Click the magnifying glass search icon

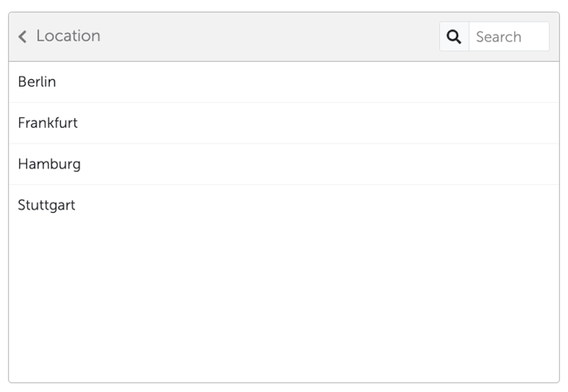(454, 36)
